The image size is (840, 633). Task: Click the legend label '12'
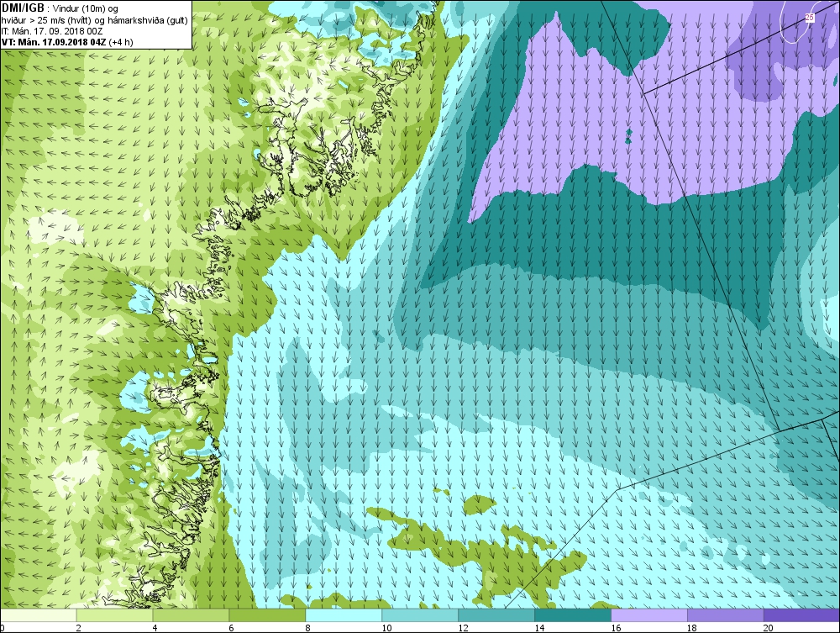pos(464,628)
